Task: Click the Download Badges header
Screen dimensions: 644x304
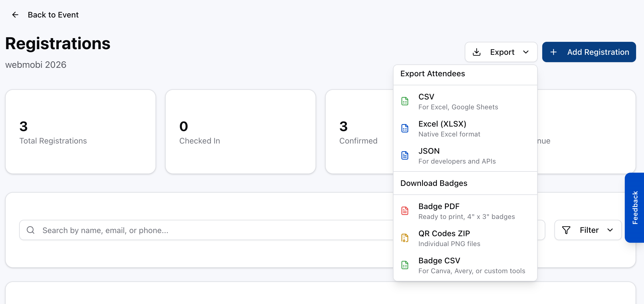Action: (434, 183)
